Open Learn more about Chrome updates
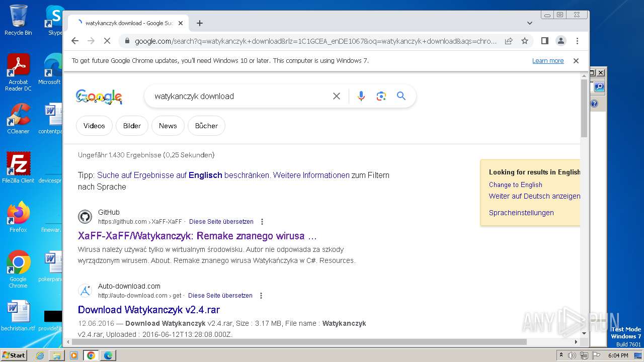Screen dimensions: 644x362 click(548, 61)
